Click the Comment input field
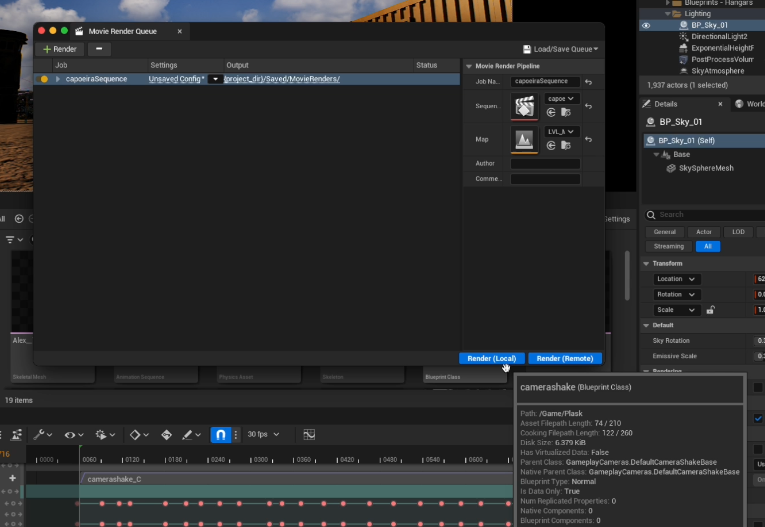The height and width of the screenshot is (527, 765). point(545,179)
